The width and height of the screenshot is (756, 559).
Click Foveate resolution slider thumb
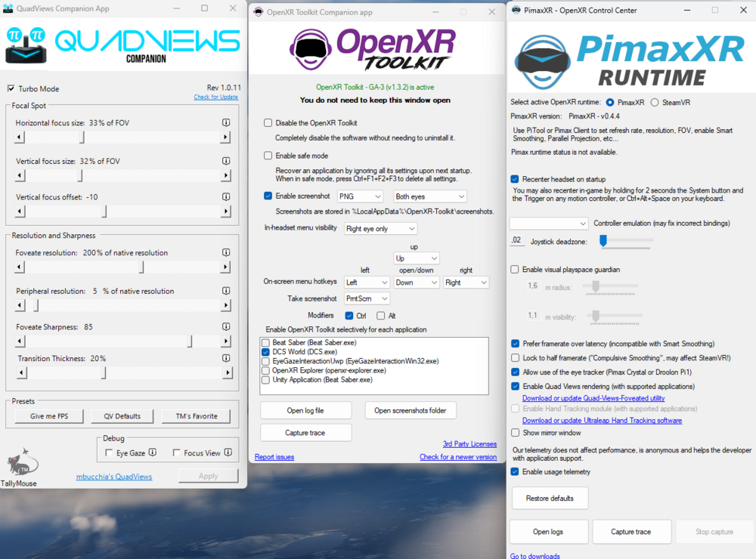tap(141, 267)
